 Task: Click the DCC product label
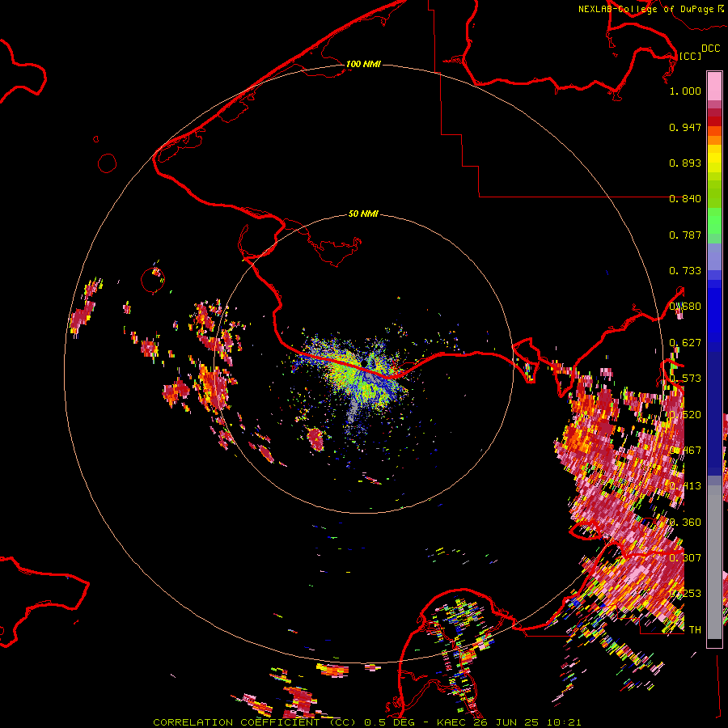(x=710, y=49)
